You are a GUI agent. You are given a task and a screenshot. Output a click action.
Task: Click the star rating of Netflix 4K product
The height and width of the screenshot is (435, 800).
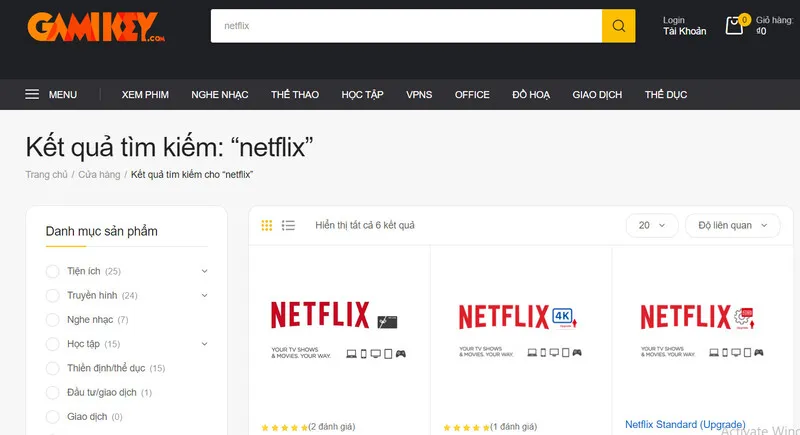point(465,427)
